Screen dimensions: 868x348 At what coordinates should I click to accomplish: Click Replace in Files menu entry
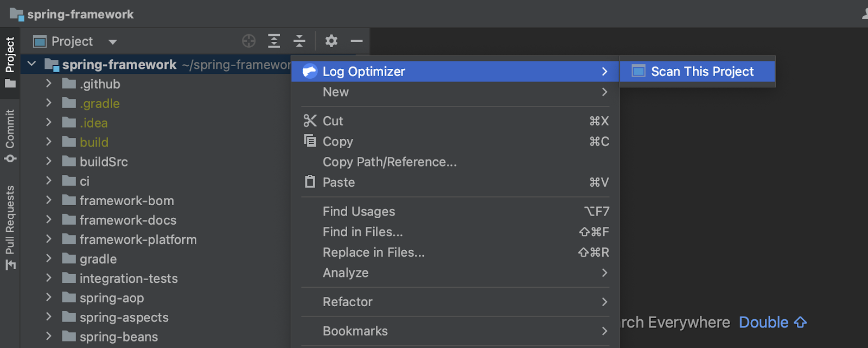click(x=373, y=252)
